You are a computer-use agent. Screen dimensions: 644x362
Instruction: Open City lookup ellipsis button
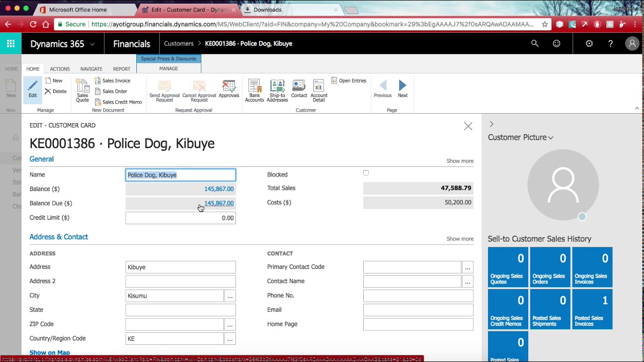pyautogui.click(x=230, y=296)
